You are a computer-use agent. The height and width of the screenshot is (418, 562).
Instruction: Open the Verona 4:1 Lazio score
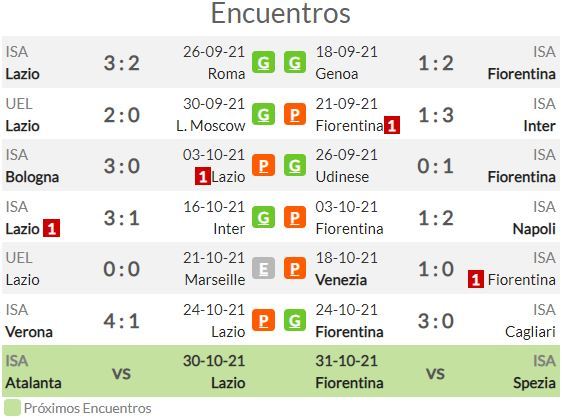[x=122, y=321]
